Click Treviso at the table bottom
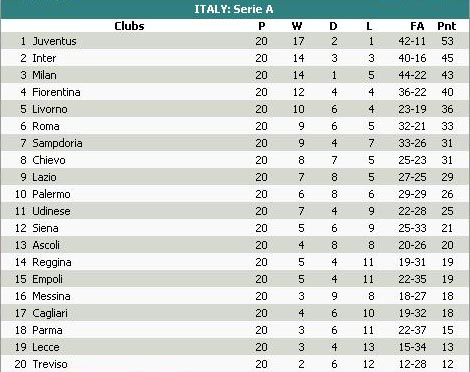 (50, 364)
